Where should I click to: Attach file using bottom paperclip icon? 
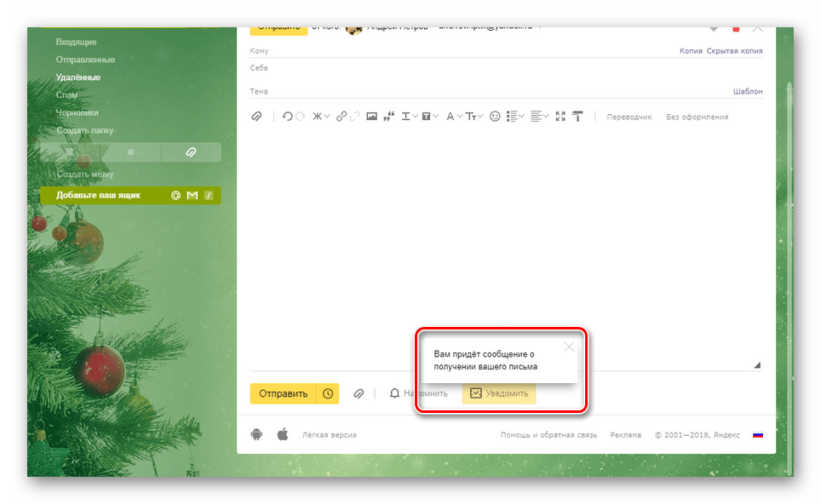click(359, 393)
